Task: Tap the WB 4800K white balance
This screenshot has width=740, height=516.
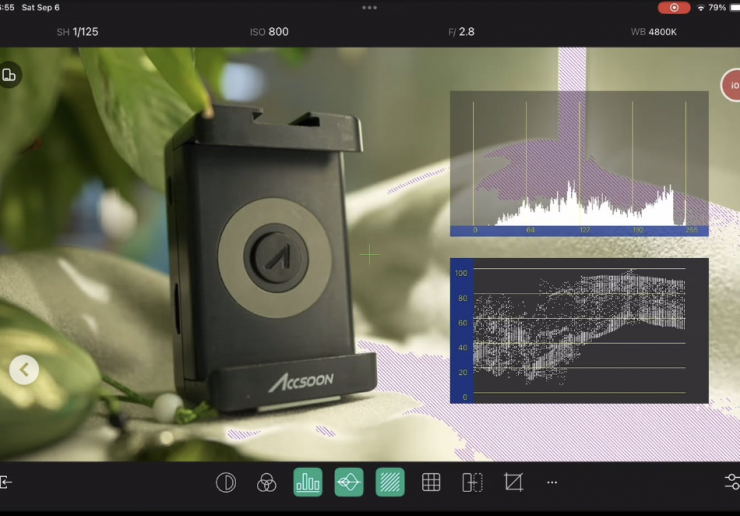Action: (654, 32)
